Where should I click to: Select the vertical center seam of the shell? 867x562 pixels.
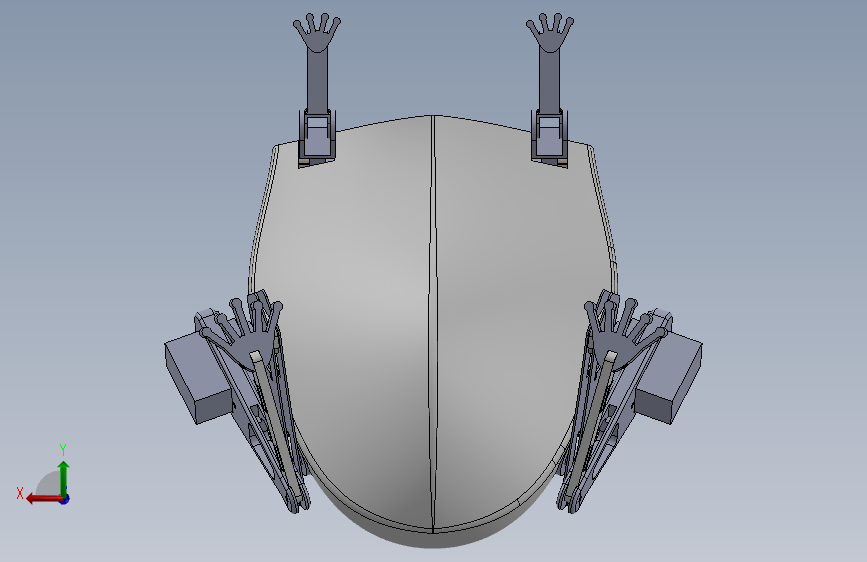433,324
